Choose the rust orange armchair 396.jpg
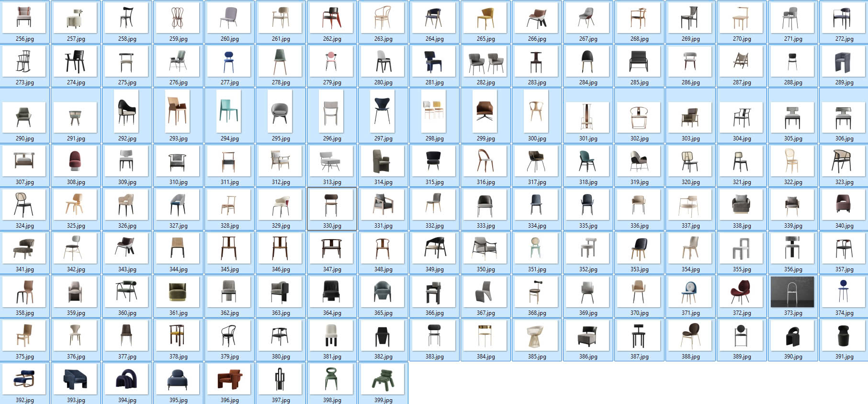 (x=229, y=379)
